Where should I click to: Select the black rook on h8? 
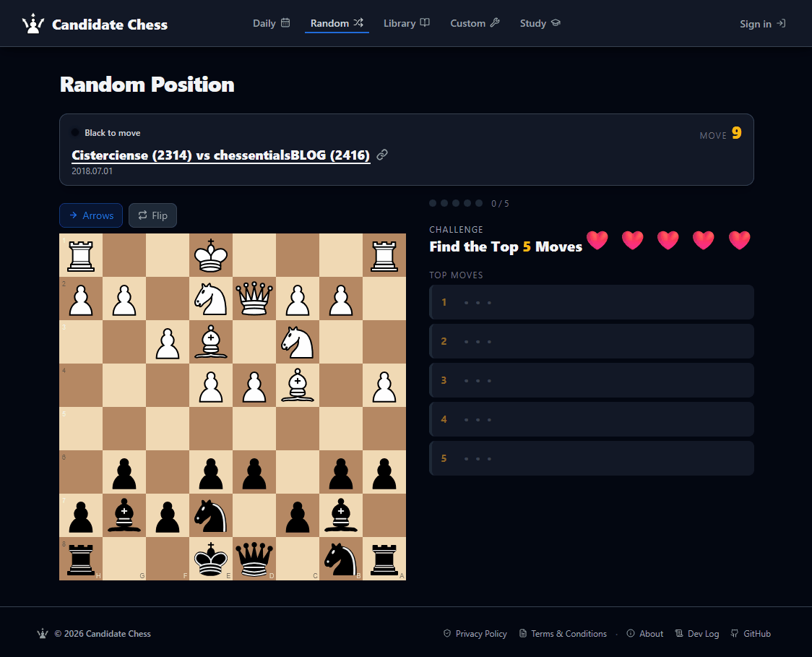point(82,559)
